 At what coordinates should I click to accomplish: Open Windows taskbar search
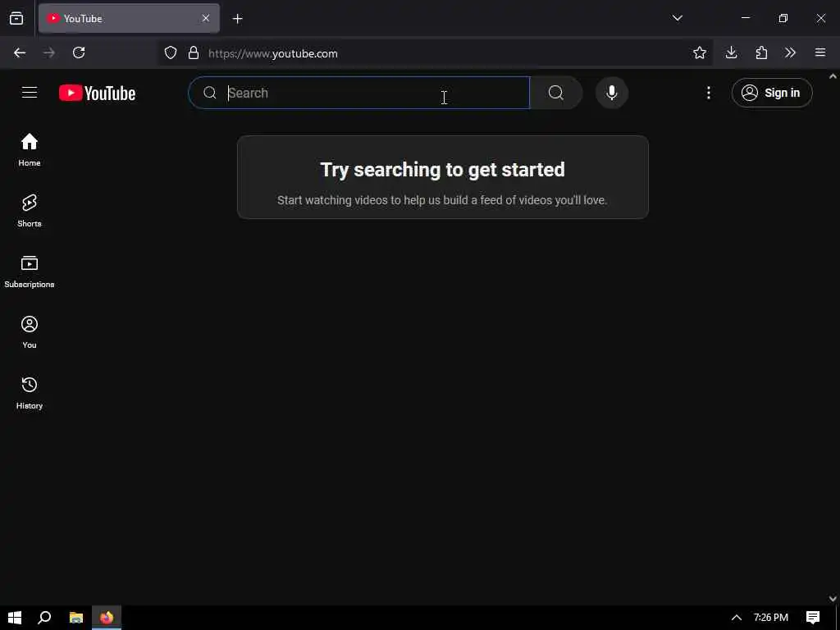[44, 617]
